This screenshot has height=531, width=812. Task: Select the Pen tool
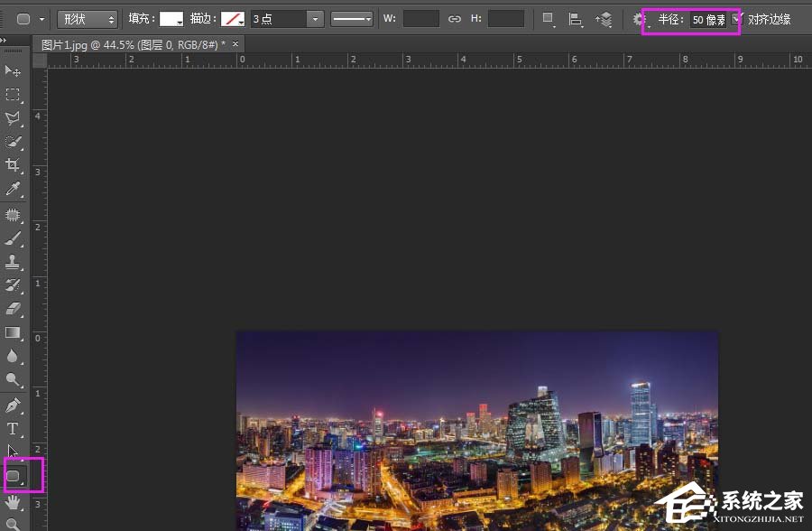point(14,405)
